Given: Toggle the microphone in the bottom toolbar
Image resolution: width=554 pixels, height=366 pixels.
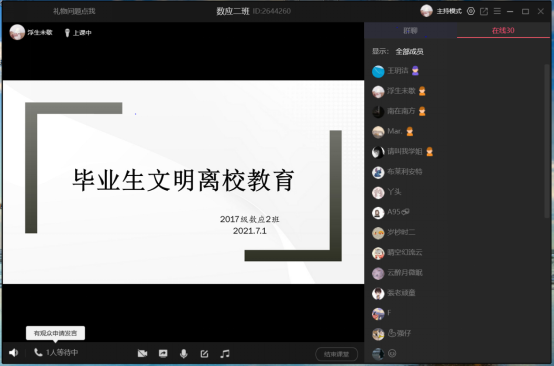Looking at the screenshot, I should point(184,354).
